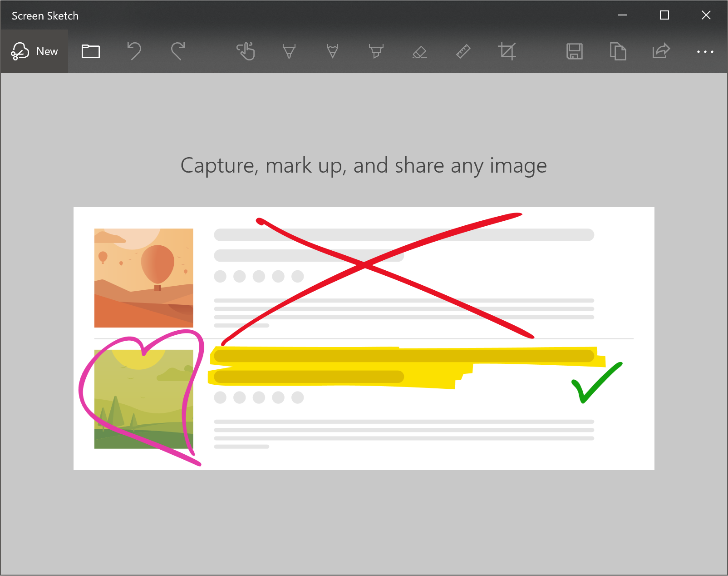The width and height of the screenshot is (728, 576).
Task: Activate the Crop tool
Action: [x=507, y=51]
